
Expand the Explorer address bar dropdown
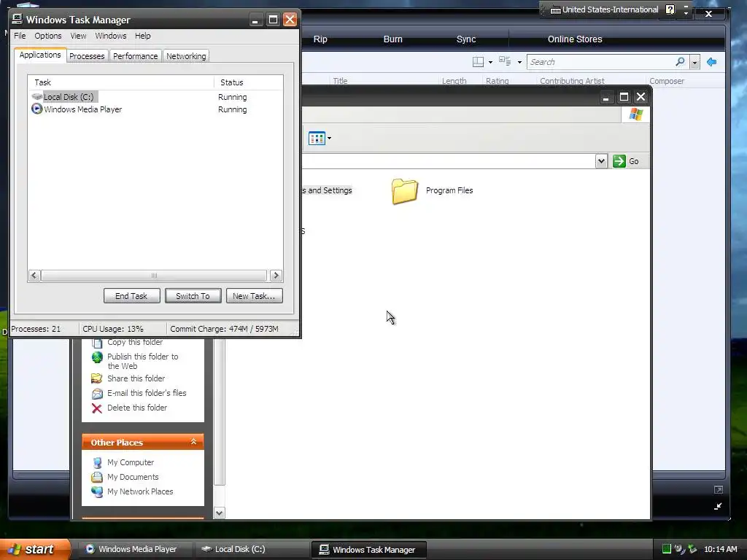[601, 161]
